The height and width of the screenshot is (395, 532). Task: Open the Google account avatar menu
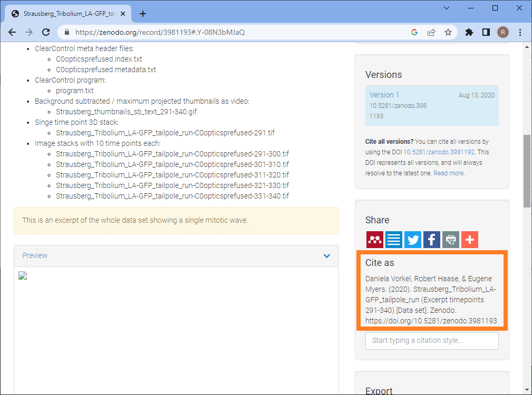tap(502, 32)
